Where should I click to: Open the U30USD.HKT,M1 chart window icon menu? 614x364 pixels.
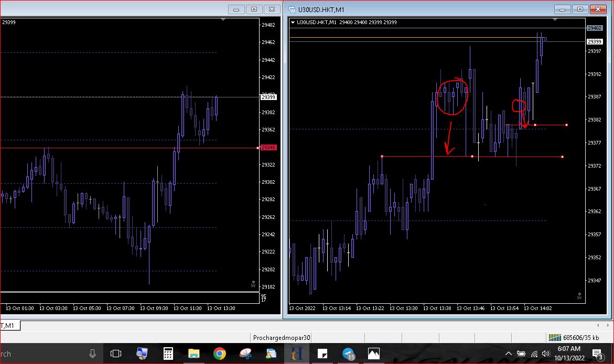[292, 10]
